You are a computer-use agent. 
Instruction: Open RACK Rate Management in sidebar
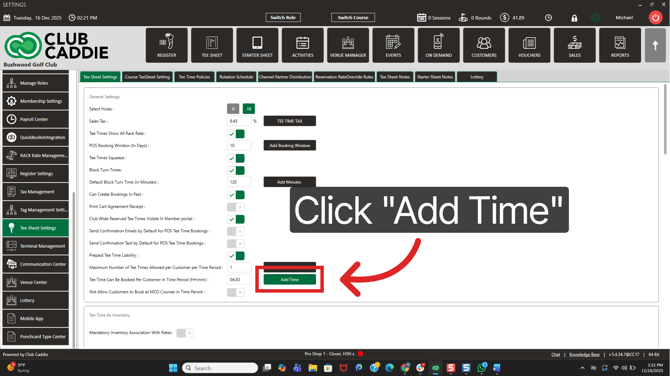35,156
